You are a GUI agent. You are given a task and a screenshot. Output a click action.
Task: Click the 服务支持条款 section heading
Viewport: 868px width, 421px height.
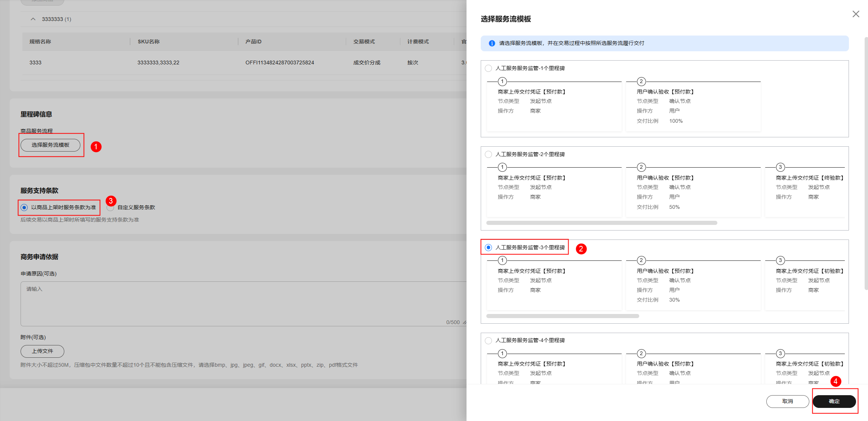point(39,190)
